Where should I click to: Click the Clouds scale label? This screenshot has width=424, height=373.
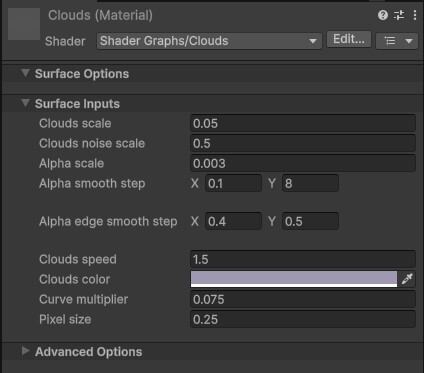(x=75, y=123)
